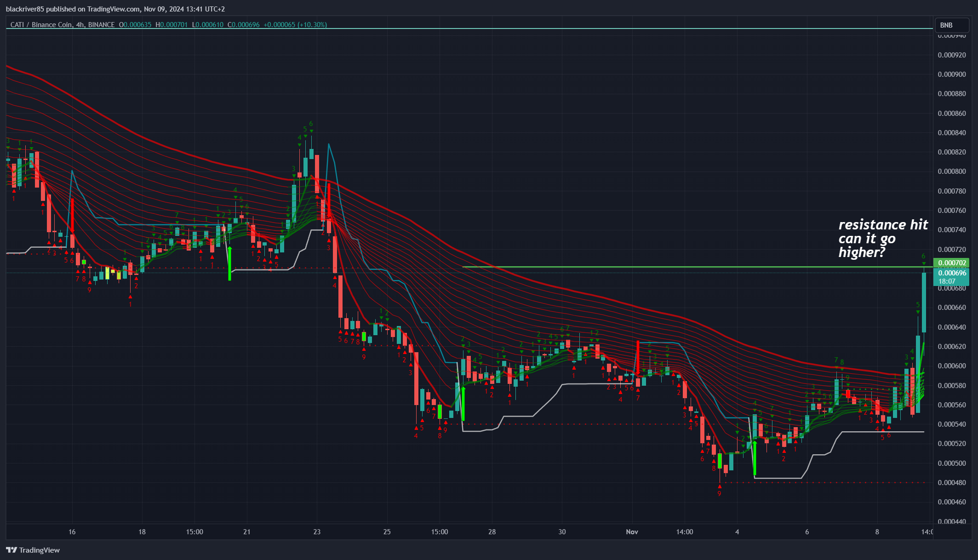Click the 'resistance hit can it go higher?' annotation
The width and height of the screenshot is (978, 560).
(x=883, y=238)
